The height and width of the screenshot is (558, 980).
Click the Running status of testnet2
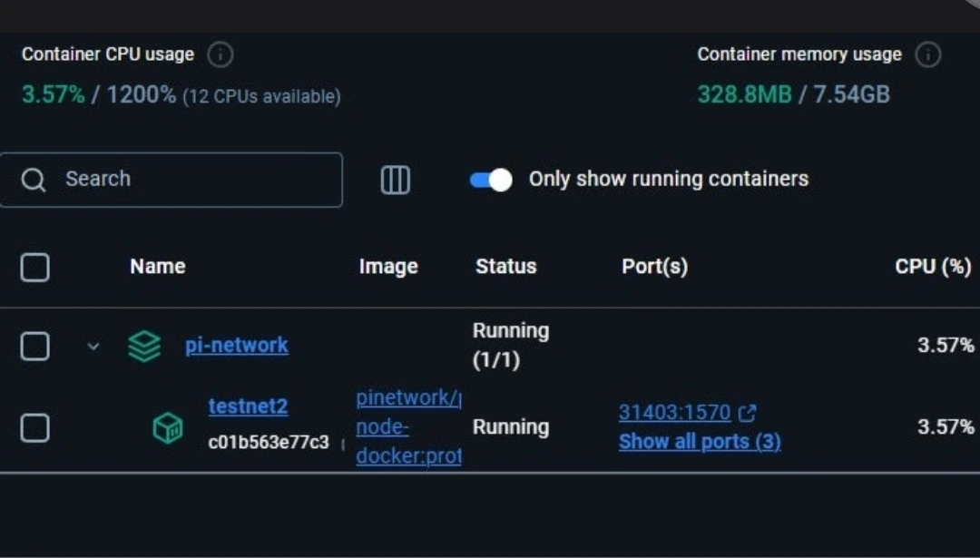511,427
